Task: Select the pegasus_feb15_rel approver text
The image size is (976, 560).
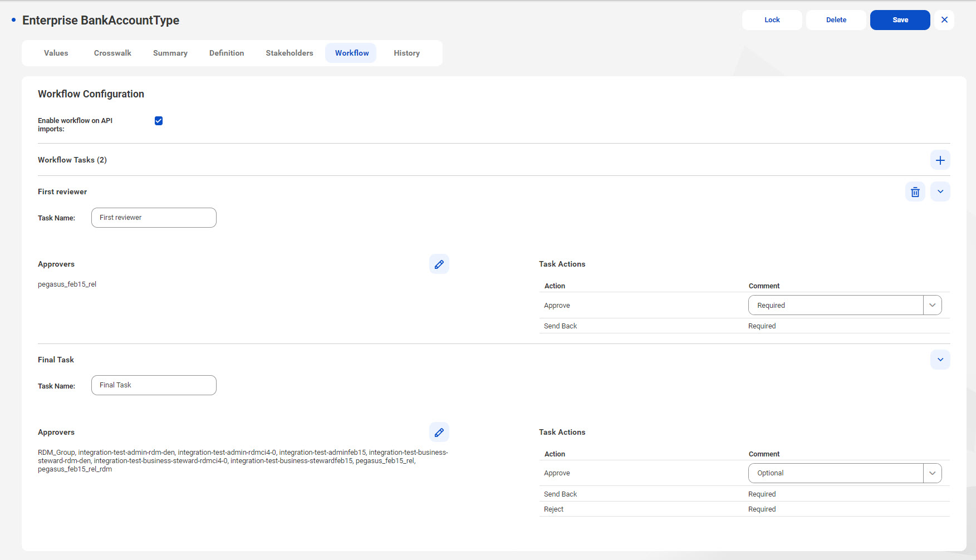Action: click(67, 284)
